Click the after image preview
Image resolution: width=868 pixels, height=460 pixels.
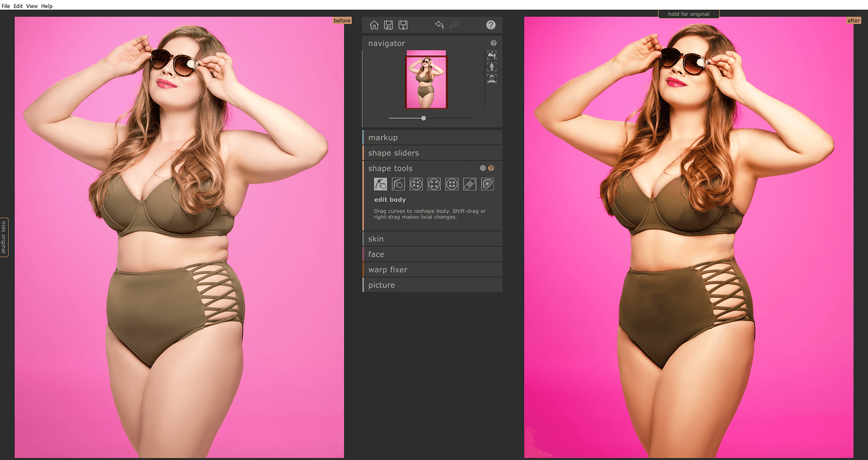click(x=689, y=237)
